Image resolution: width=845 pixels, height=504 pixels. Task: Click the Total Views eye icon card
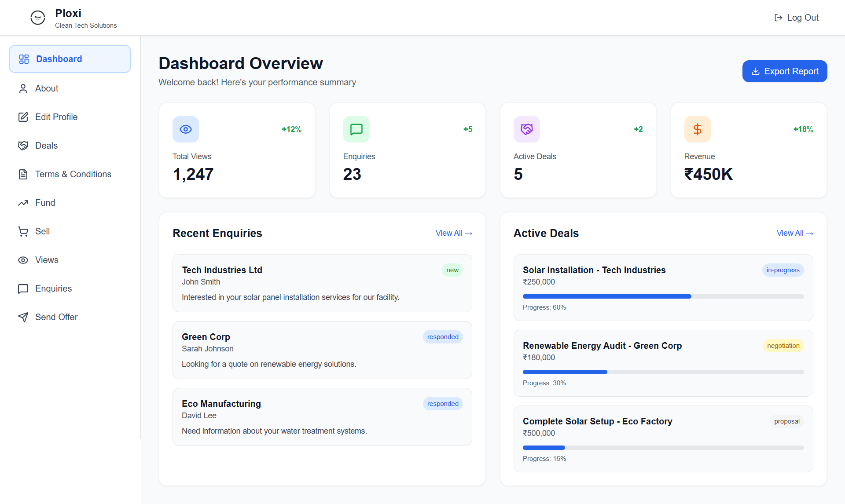click(x=185, y=129)
